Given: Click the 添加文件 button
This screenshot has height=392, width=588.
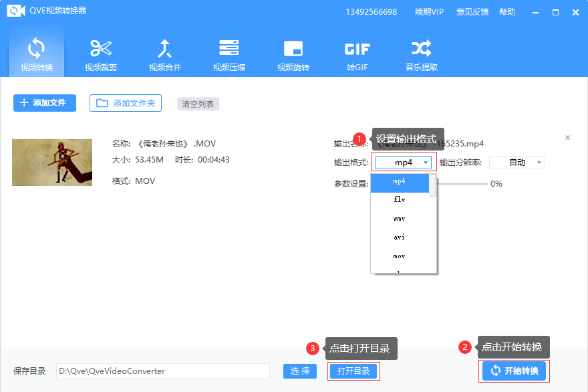Looking at the screenshot, I should [x=45, y=103].
